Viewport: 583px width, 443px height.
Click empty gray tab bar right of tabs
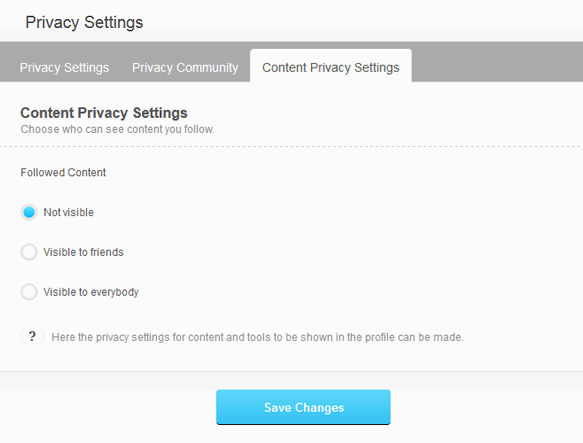(x=497, y=62)
